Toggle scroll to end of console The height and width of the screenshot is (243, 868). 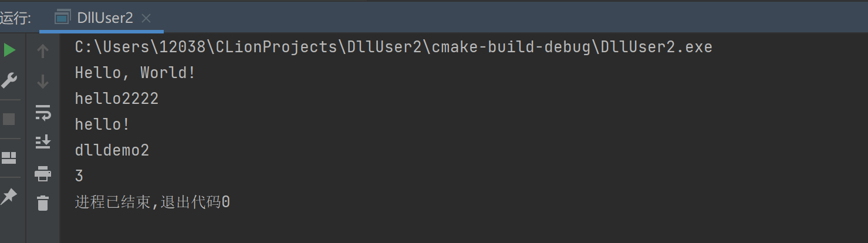pos(43,141)
